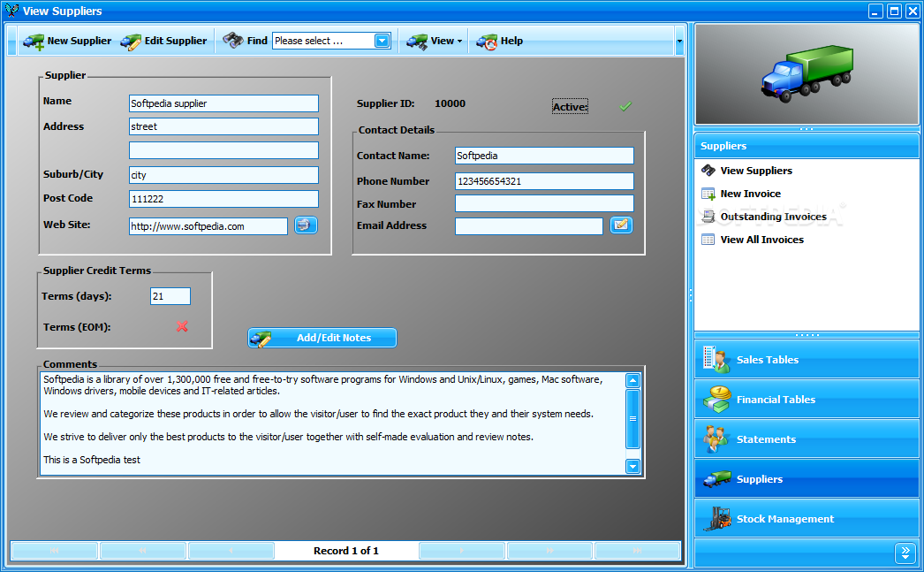The height and width of the screenshot is (572, 924).
Task: Click the Post Code field
Action: [x=223, y=199]
